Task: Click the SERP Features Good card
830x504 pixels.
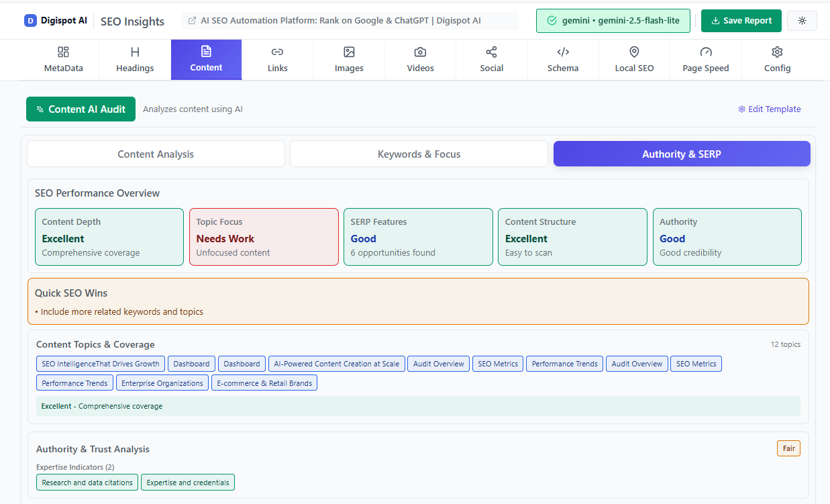Action: (418, 237)
